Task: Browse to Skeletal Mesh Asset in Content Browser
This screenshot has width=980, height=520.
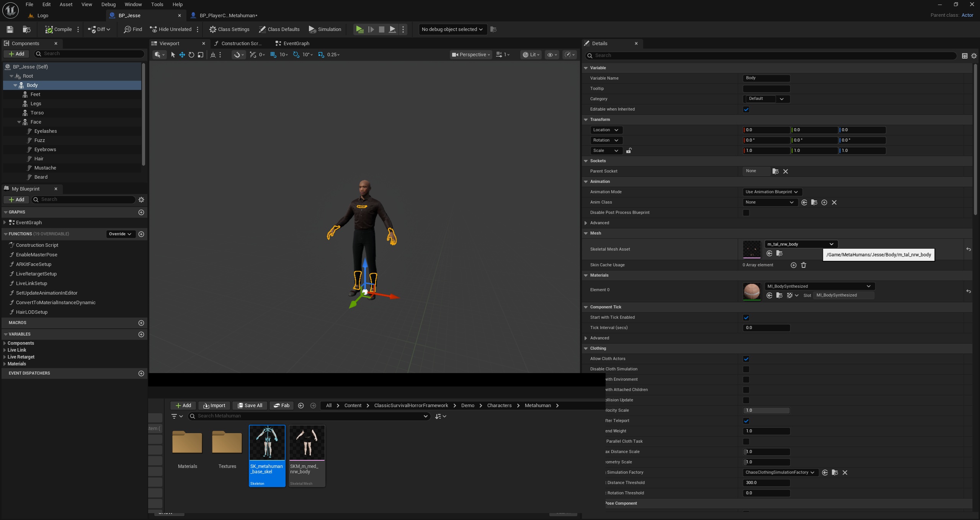Action: tap(779, 253)
